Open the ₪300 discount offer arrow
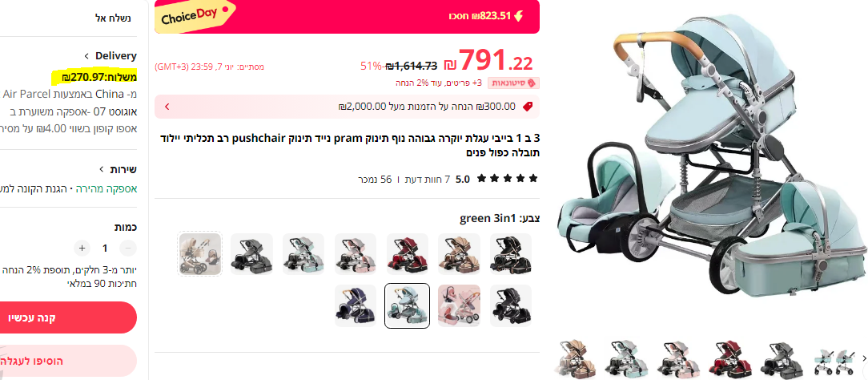The height and width of the screenshot is (380, 868). (x=167, y=107)
